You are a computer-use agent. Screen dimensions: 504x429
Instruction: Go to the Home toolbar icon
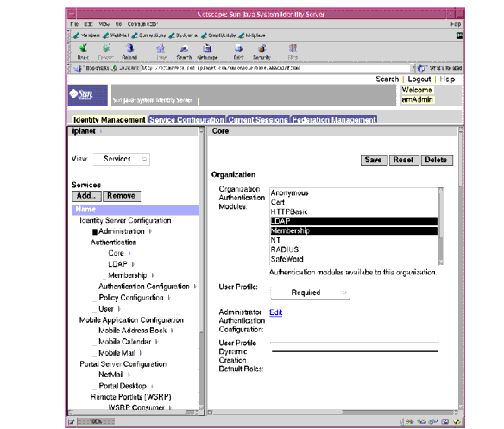(x=161, y=48)
